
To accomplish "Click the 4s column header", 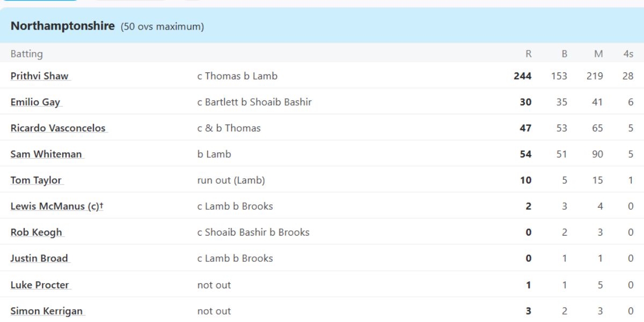I will click(x=628, y=54).
